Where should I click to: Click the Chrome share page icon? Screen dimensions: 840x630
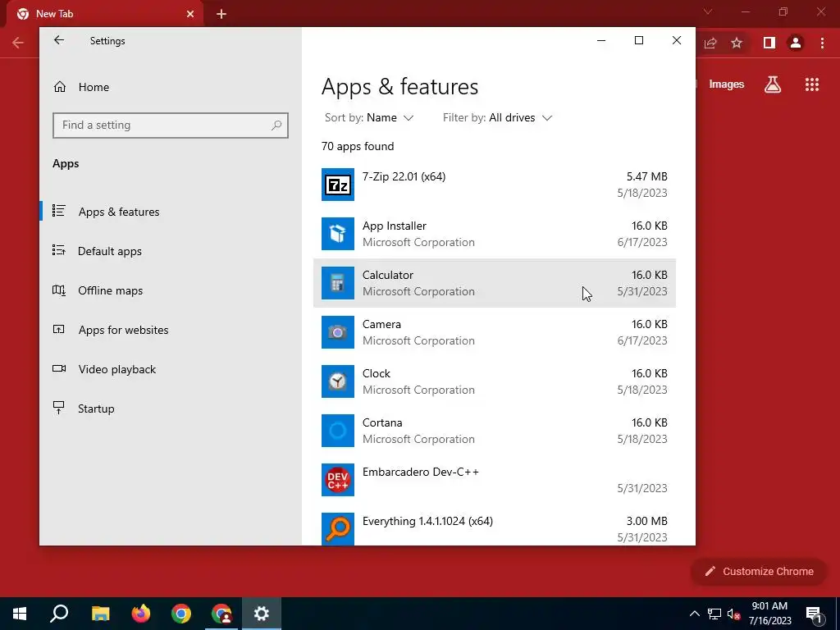pos(710,43)
